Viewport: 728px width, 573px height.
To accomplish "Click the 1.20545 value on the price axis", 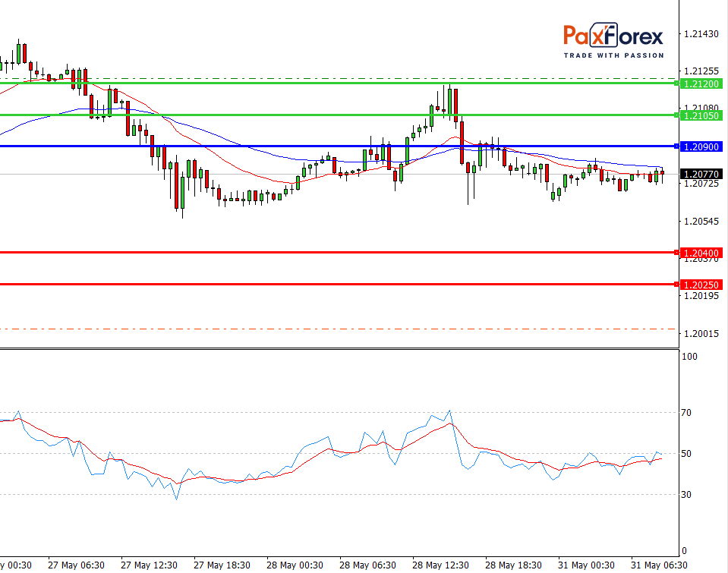I will [701, 222].
